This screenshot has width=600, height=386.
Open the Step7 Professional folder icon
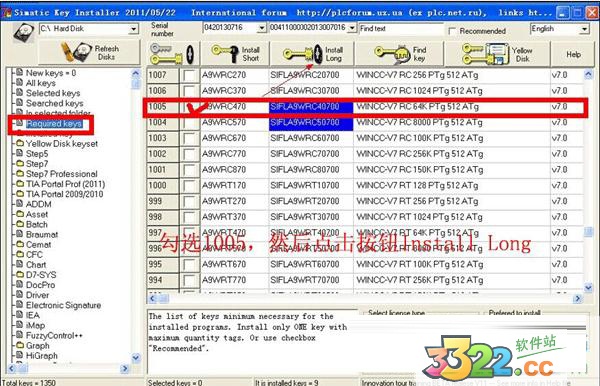pyautogui.click(x=20, y=174)
